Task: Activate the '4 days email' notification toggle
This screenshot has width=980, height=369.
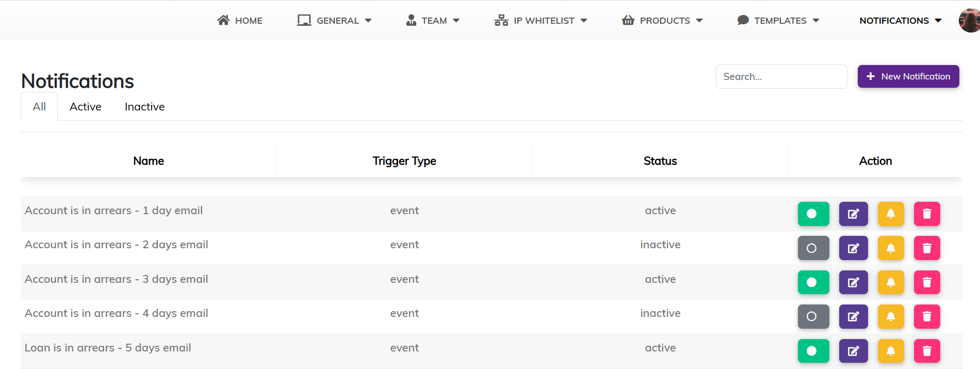Action: click(813, 316)
